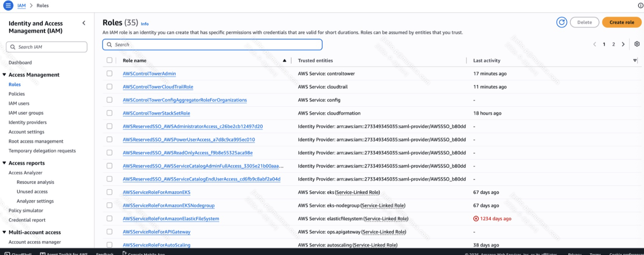Viewport: 644px width, 255px height.
Task: Open Account access manager in sidebar
Action: click(35, 242)
